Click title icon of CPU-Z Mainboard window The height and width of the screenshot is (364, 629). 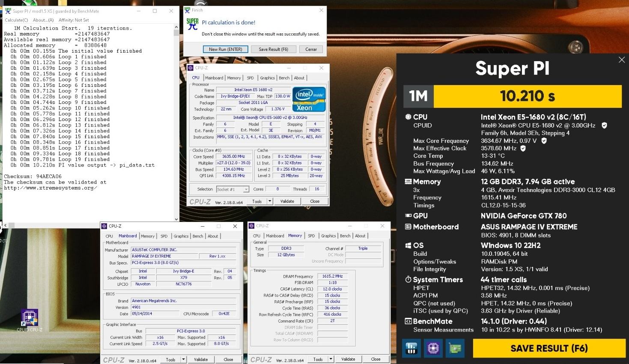[104, 226]
